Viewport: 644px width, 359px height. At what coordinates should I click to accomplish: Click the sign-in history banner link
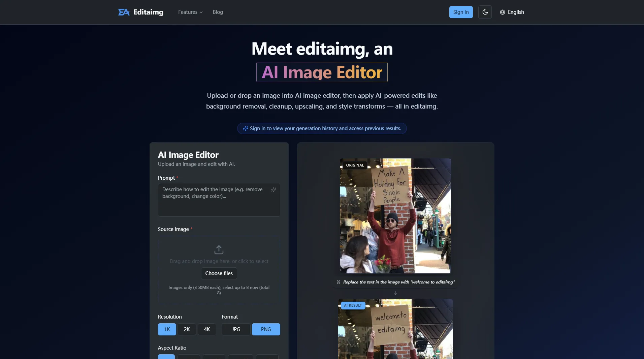[322, 128]
